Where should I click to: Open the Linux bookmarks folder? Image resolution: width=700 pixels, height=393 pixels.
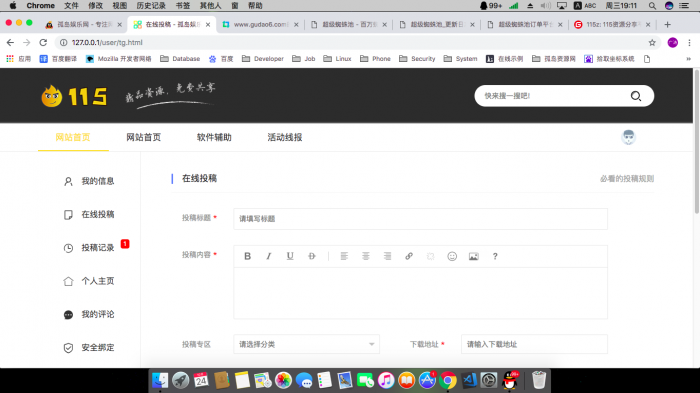[338, 59]
